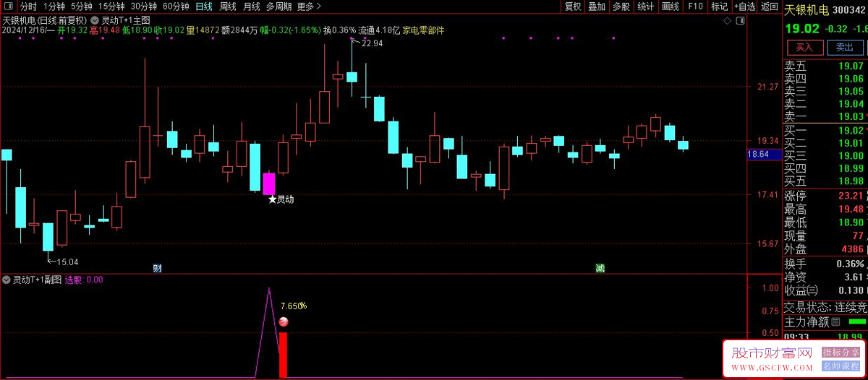Click the stock code 300342
The width and height of the screenshot is (868, 380).
click(x=850, y=10)
